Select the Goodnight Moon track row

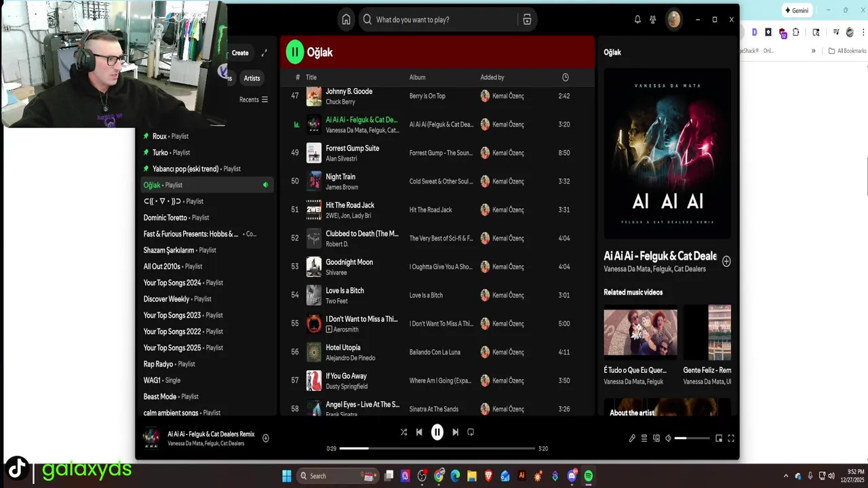click(x=437, y=267)
